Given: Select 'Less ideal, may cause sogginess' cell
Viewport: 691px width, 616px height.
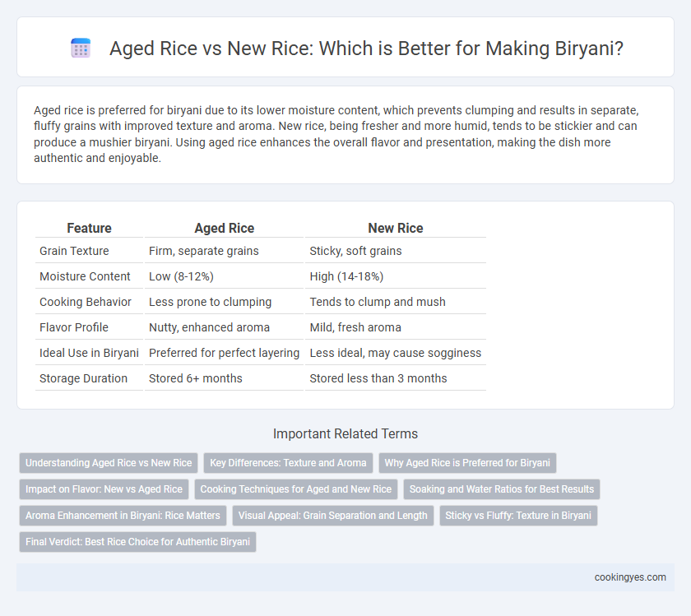Looking at the screenshot, I should tap(396, 353).
